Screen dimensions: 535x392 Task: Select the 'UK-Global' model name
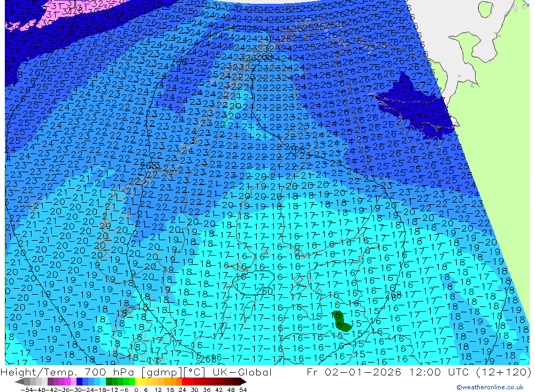[x=242, y=372]
